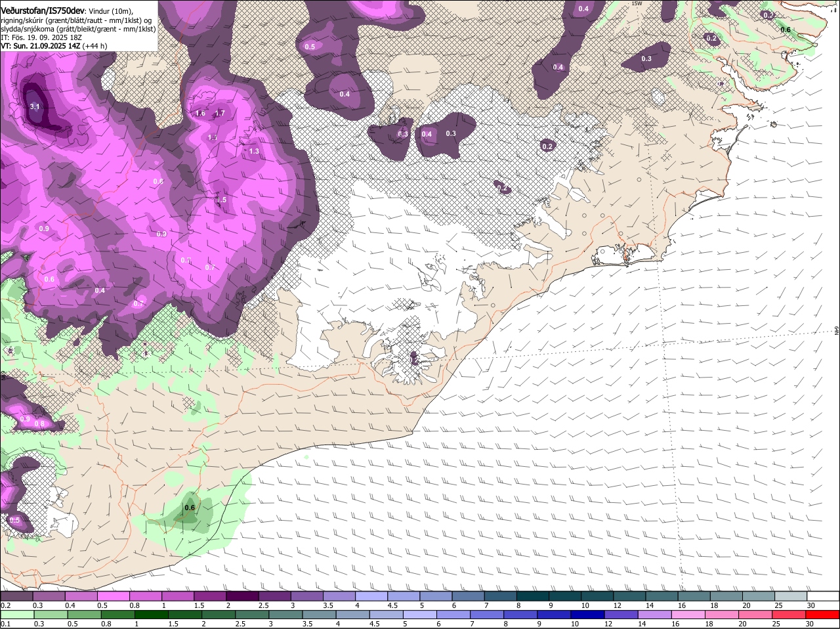Pick lower legend row swatch labeled 3.5
840x629 pixels.
point(318,615)
